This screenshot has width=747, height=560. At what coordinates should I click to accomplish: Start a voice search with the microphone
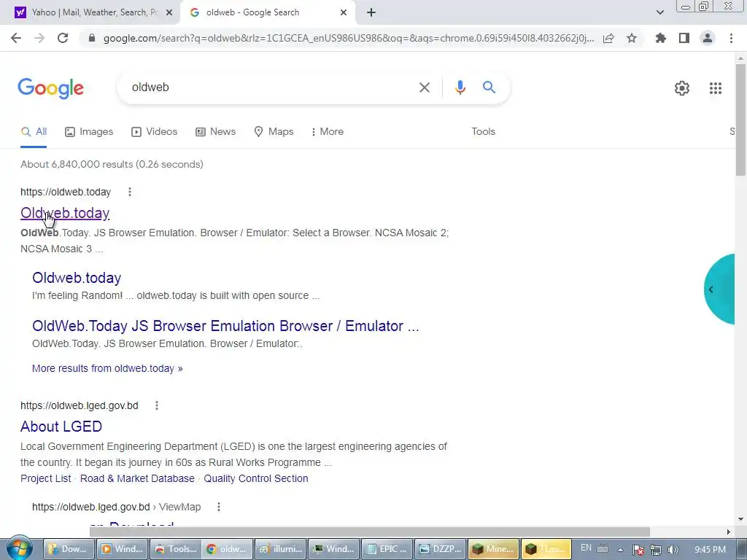(x=460, y=87)
